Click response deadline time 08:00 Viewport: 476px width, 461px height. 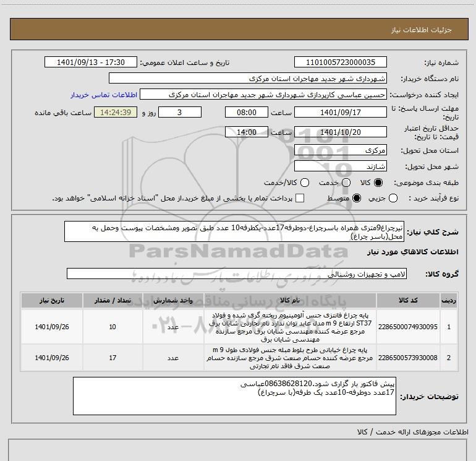(x=247, y=112)
